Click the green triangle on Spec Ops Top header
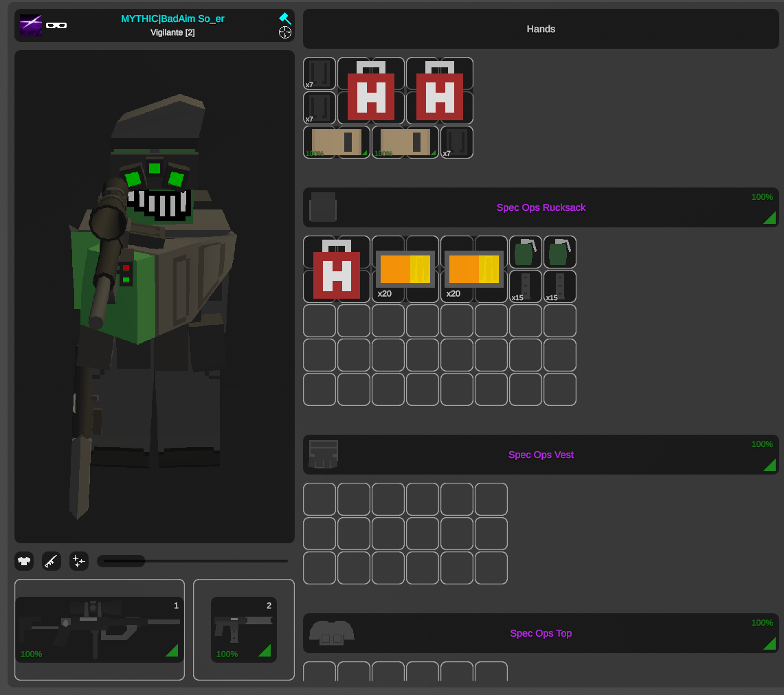 tap(770, 643)
